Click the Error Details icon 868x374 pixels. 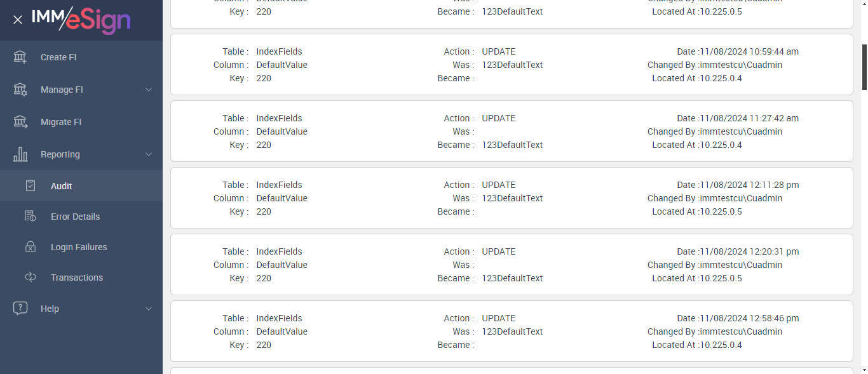(x=31, y=217)
